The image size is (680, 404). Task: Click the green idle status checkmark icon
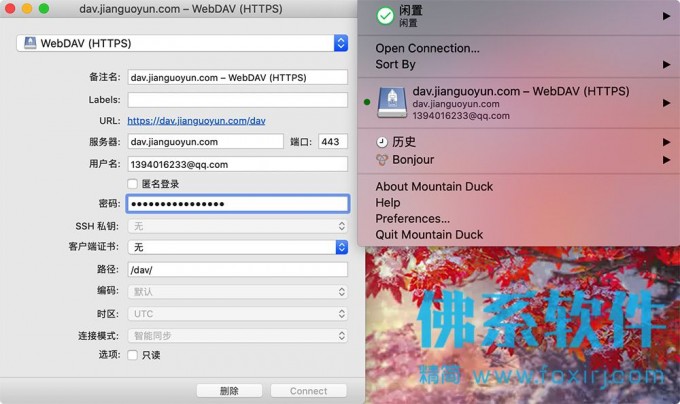click(x=385, y=16)
